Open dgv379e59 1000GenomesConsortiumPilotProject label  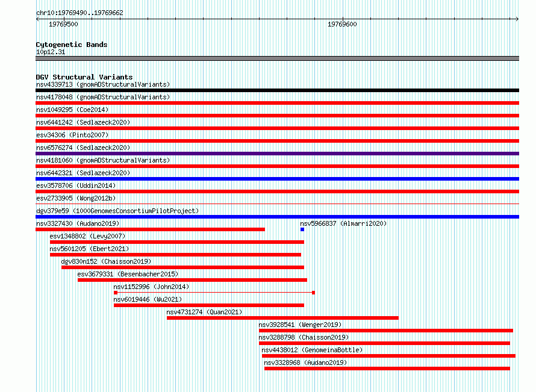pyautogui.click(x=117, y=211)
